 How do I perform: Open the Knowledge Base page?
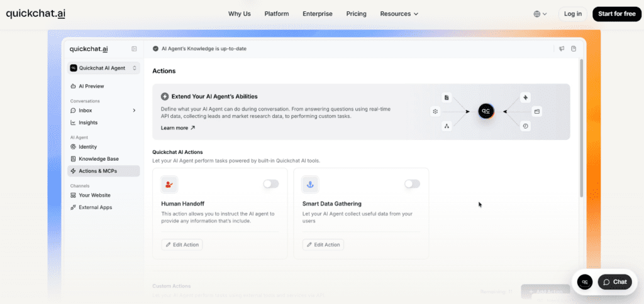[x=104, y=159]
